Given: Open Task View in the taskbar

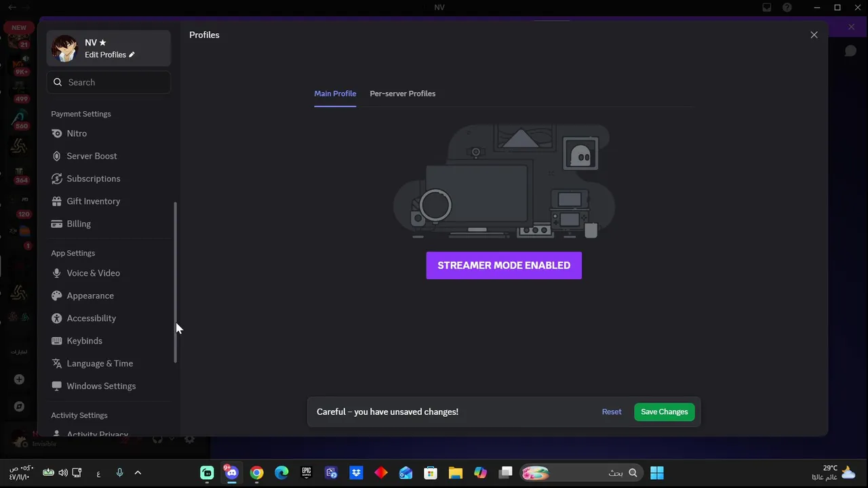Looking at the screenshot, I should click(505, 472).
